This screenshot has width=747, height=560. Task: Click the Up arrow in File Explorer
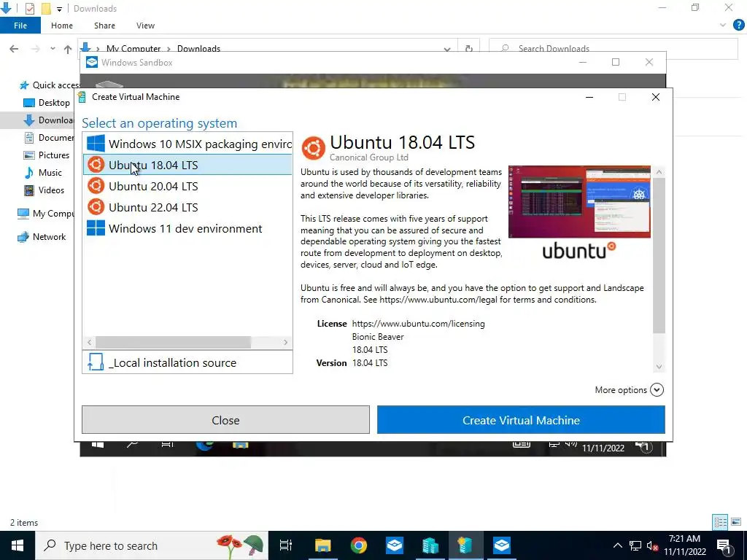68,49
